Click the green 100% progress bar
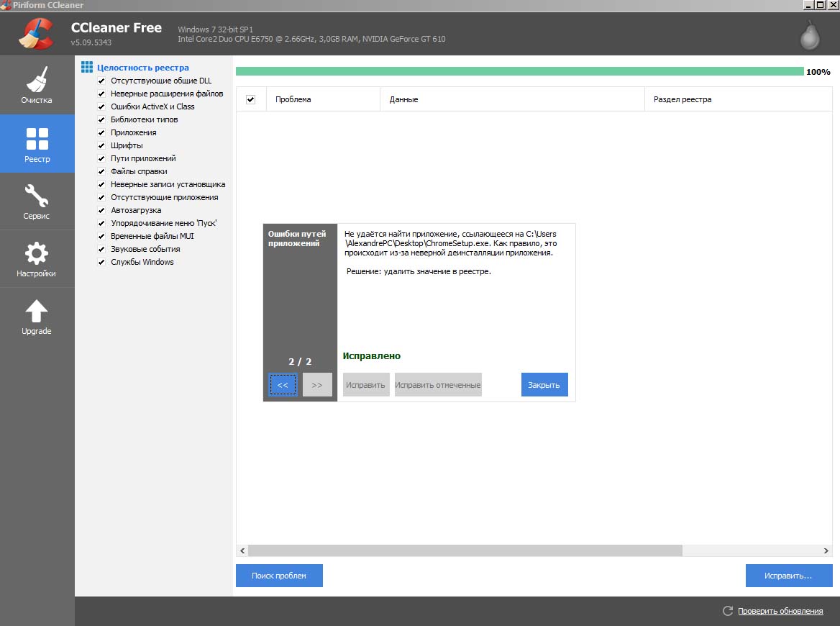This screenshot has height=626, width=840. (x=520, y=71)
